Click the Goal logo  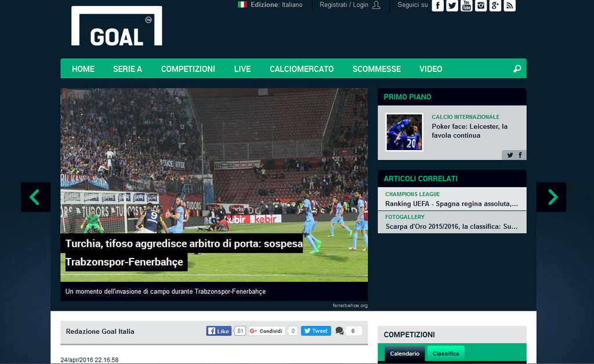click(117, 27)
